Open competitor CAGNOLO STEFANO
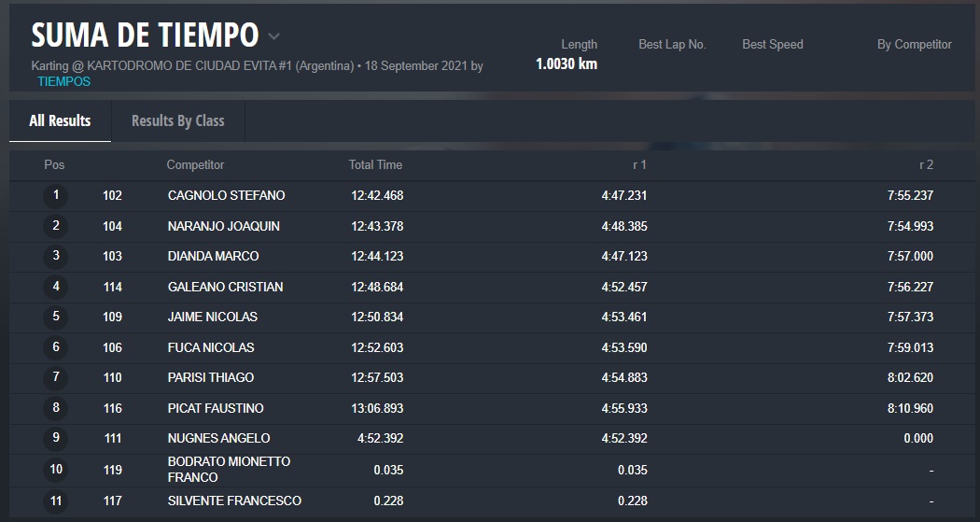Screen dimensions: 980x522 click(226, 196)
